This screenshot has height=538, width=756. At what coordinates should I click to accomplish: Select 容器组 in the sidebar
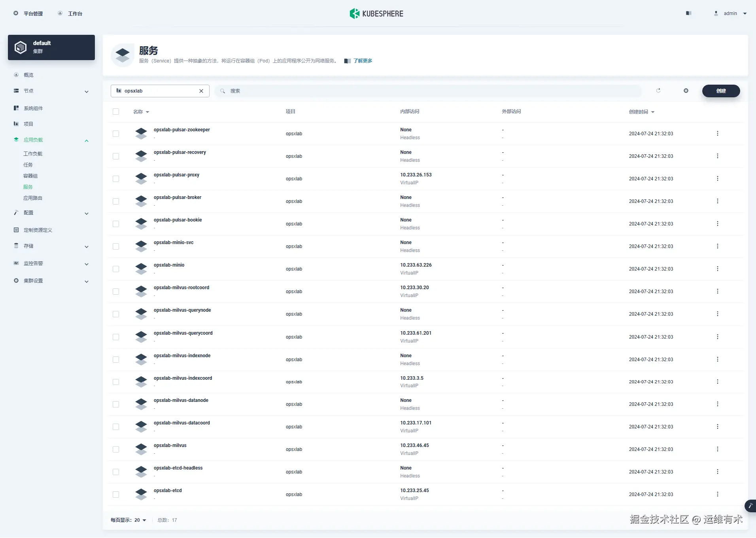[30, 176]
